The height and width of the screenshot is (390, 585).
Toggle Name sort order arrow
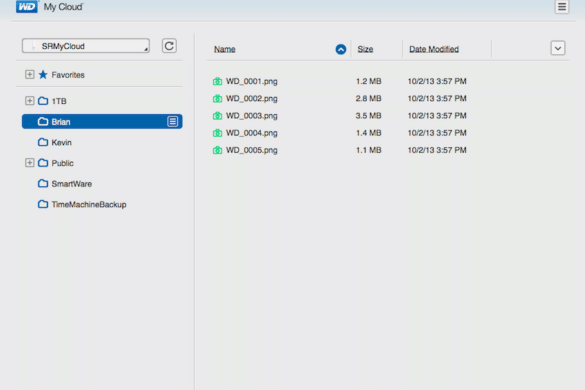click(341, 49)
